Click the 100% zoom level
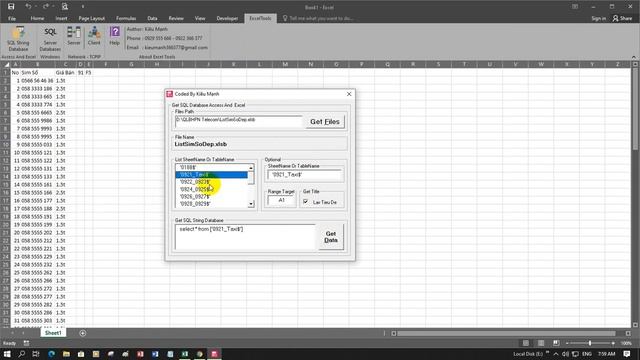 click(626, 343)
